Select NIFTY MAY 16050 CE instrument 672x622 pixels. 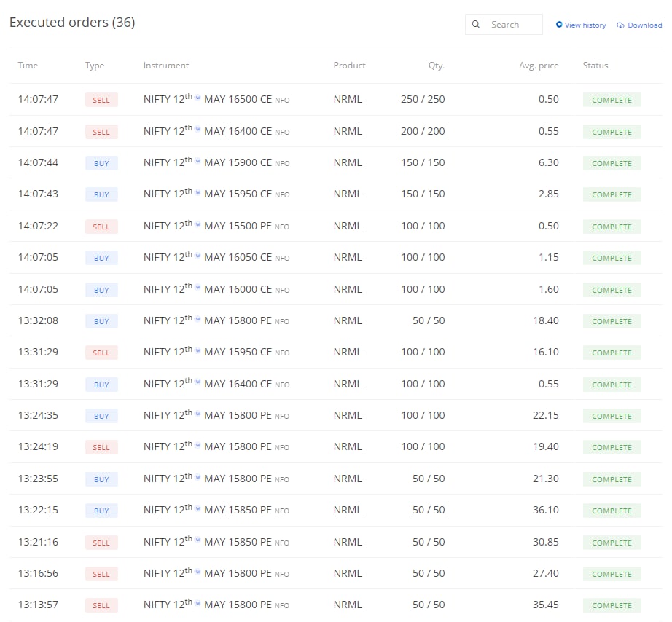(216, 257)
